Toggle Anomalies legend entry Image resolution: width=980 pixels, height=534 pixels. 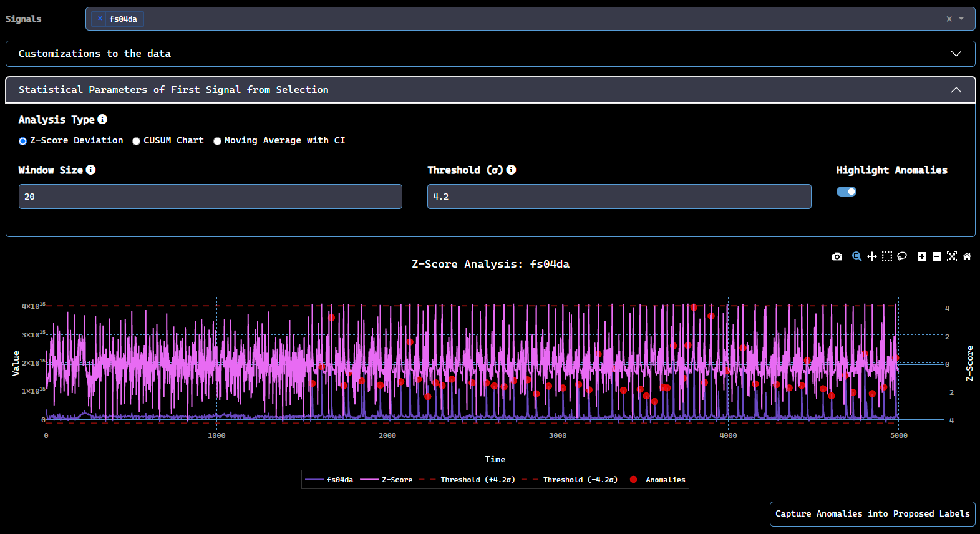tap(657, 480)
